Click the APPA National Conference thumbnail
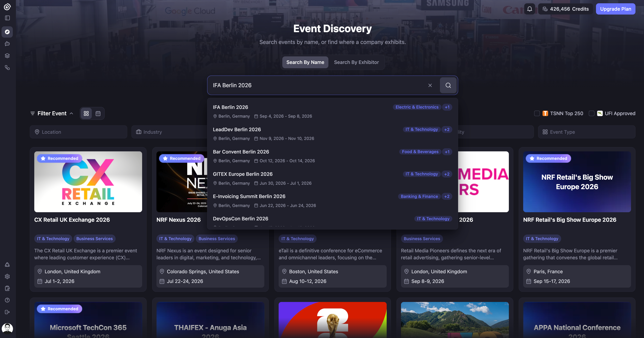The image size is (644, 338). pyautogui.click(x=577, y=320)
